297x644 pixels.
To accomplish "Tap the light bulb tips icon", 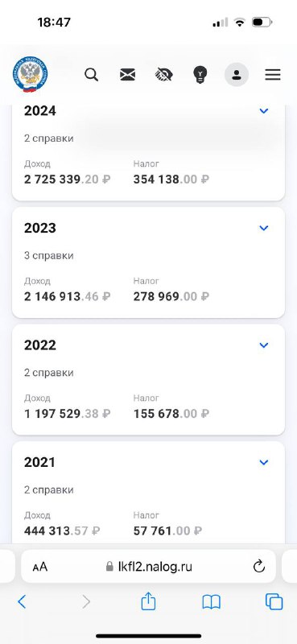I will (200, 75).
